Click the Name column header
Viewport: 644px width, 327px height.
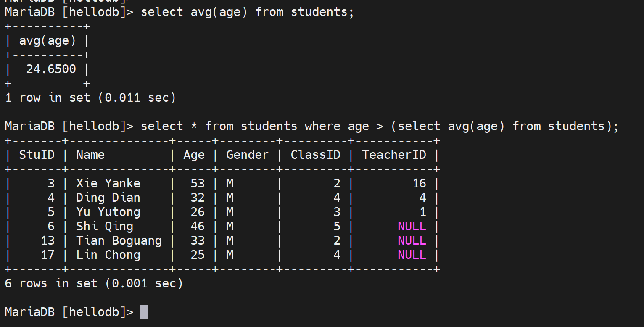click(90, 155)
